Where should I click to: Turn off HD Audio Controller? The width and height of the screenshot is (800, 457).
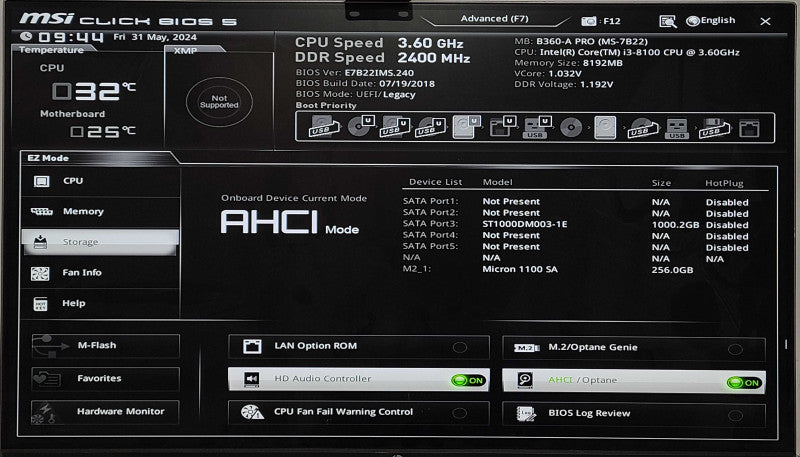359,380
